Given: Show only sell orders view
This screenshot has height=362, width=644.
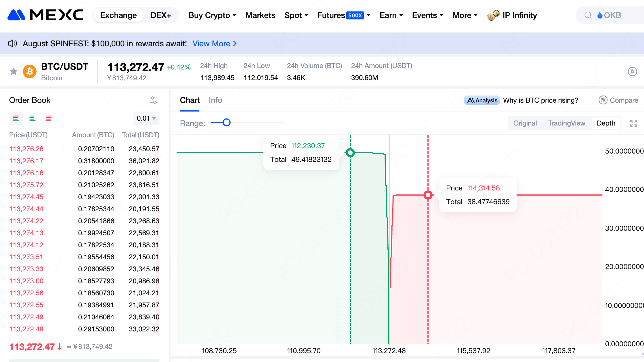Looking at the screenshot, I should coord(49,118).
